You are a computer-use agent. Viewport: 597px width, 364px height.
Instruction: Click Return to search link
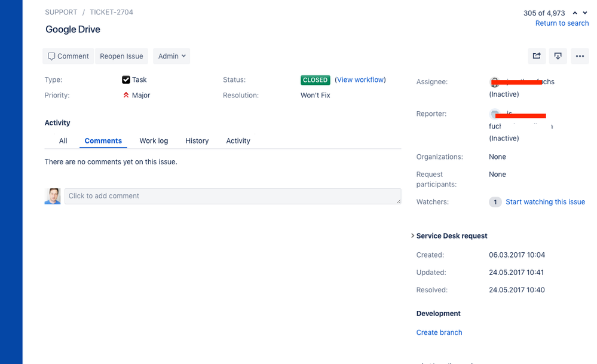(562, 23)
